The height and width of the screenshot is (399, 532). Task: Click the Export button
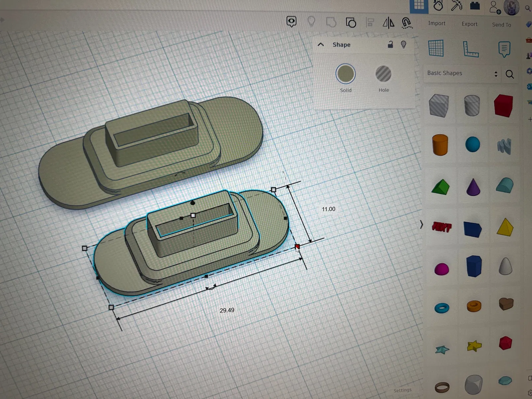[469, 24]
